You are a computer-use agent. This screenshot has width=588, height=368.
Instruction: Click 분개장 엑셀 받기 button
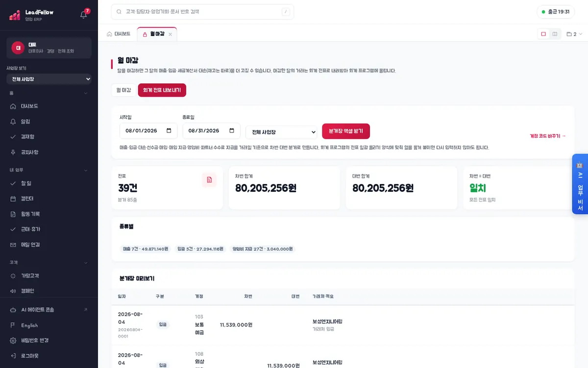(346, 131)
